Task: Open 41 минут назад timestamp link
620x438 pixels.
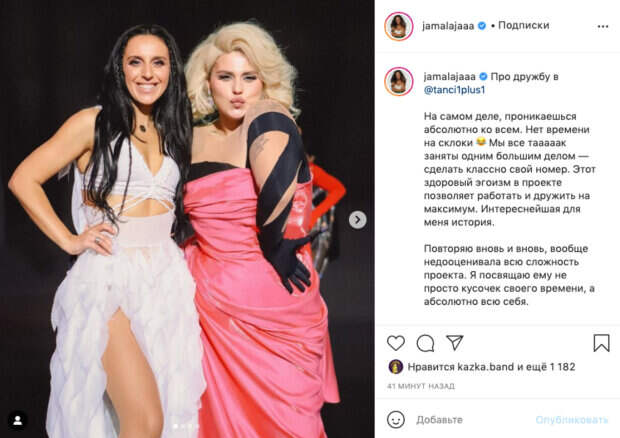Action: coord(421,386)
